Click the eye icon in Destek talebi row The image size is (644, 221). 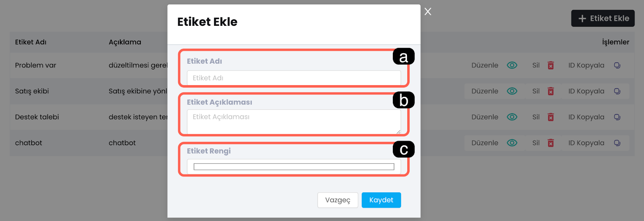pos(512,117)
